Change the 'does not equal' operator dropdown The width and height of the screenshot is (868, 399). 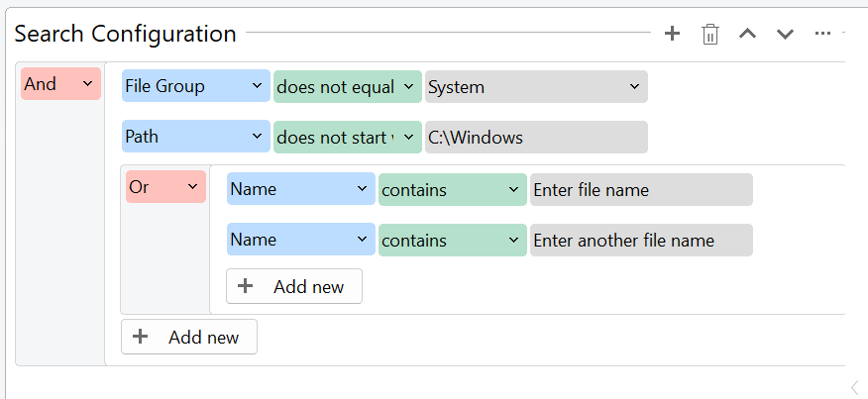pos(348,86)
